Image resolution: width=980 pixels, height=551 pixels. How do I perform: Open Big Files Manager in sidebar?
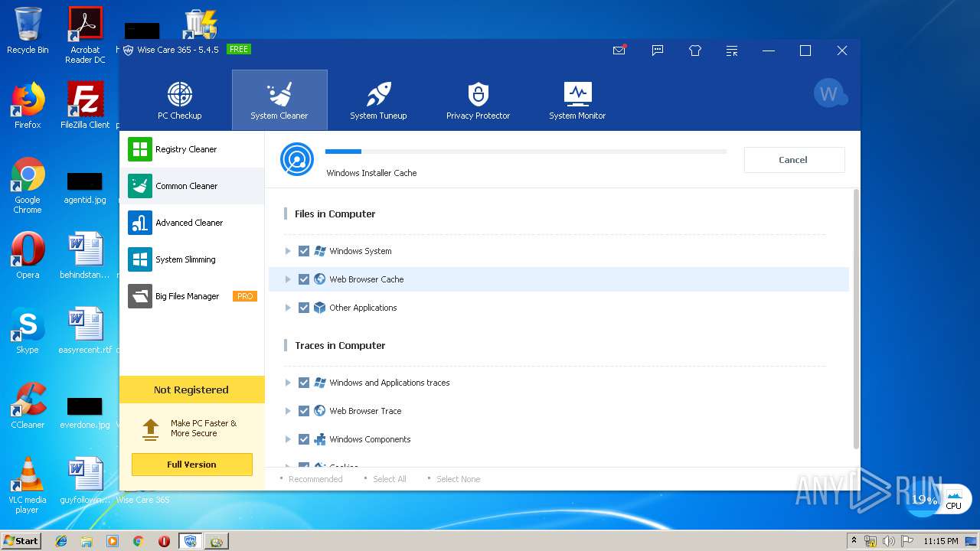[x=192, y=296]
